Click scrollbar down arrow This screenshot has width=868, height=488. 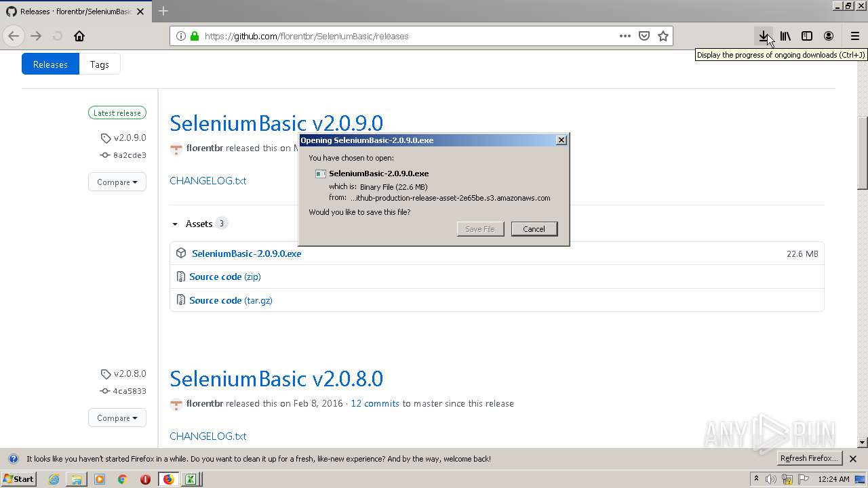[863, 442]
